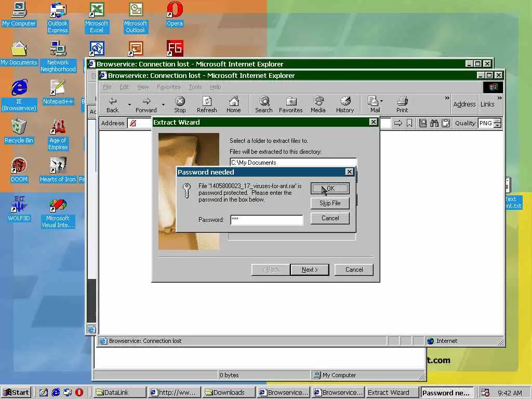Select the Outlook Express desktop icon
This screenshot has width=532, height=399.
coord(58,18)
